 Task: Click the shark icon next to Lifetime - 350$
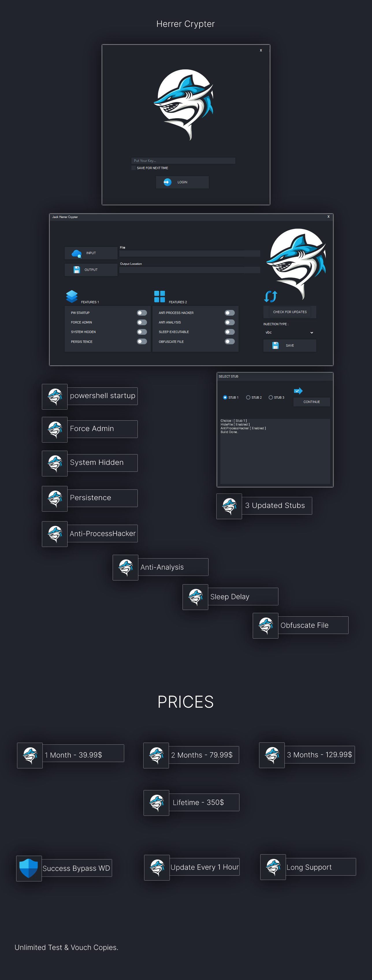click(156, 803)
